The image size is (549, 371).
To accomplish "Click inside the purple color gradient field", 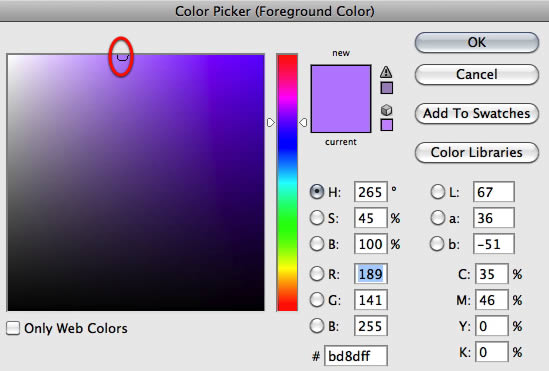I will pyautogui.click(x=136, y=182).
